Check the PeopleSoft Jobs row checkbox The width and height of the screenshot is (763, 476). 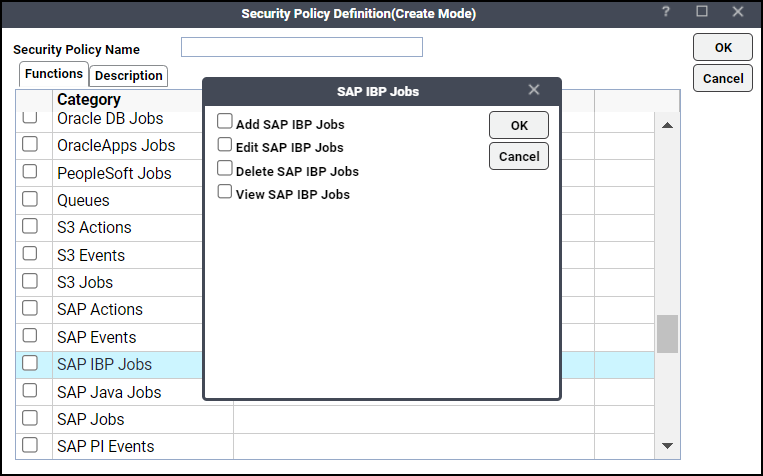(30, 171)
